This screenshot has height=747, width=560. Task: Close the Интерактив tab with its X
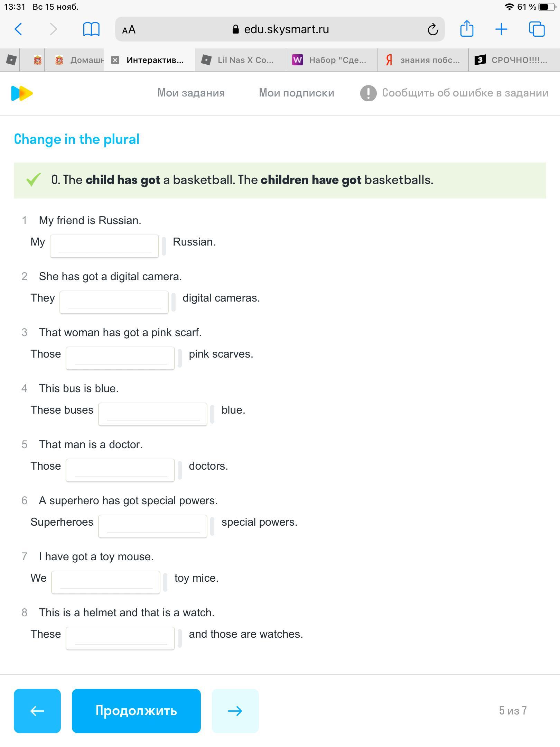coord(115,60)
